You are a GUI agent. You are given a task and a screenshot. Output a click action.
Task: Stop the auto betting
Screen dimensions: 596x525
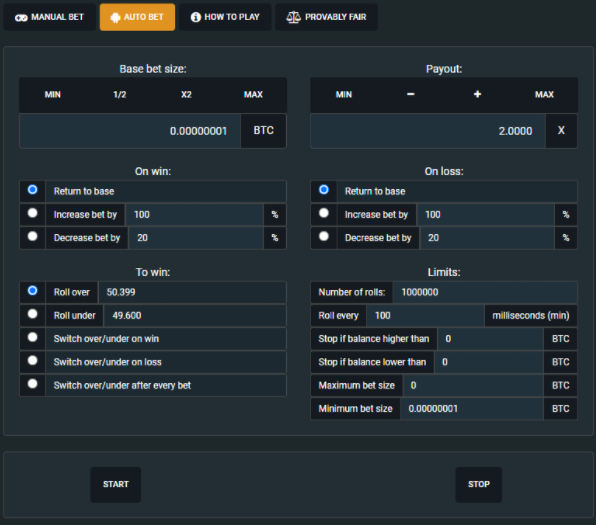coord(479,485)
